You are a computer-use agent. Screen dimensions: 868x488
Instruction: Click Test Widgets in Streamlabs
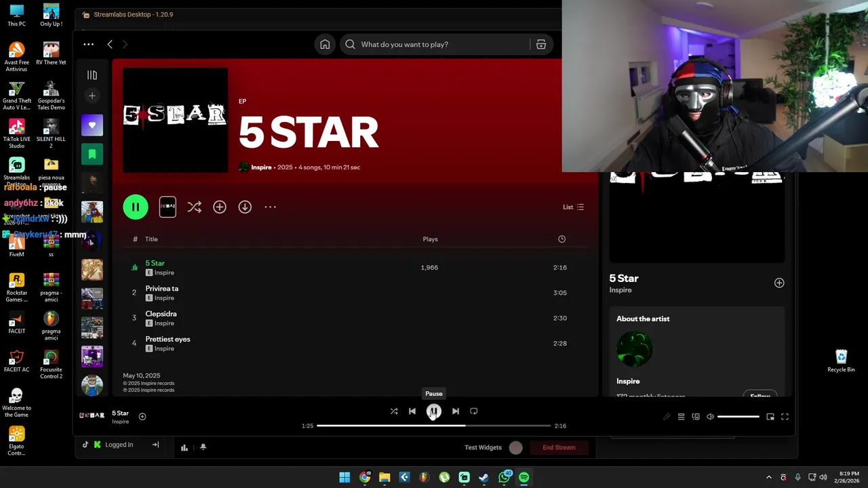pos(483,447)
